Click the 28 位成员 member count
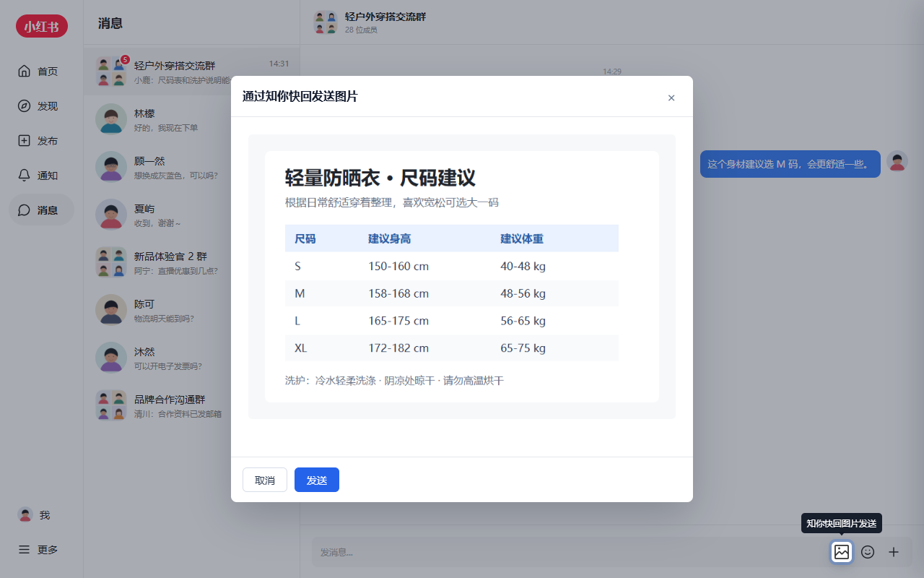This screenshot has width=924, height=578. pyautogui.click(x=361, y=30)
